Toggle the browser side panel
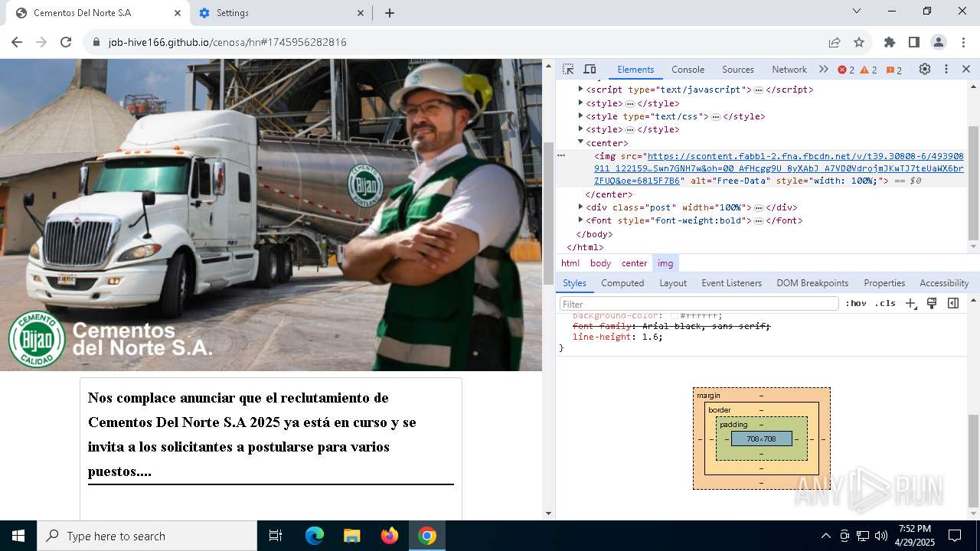 [x=914, y=42]
